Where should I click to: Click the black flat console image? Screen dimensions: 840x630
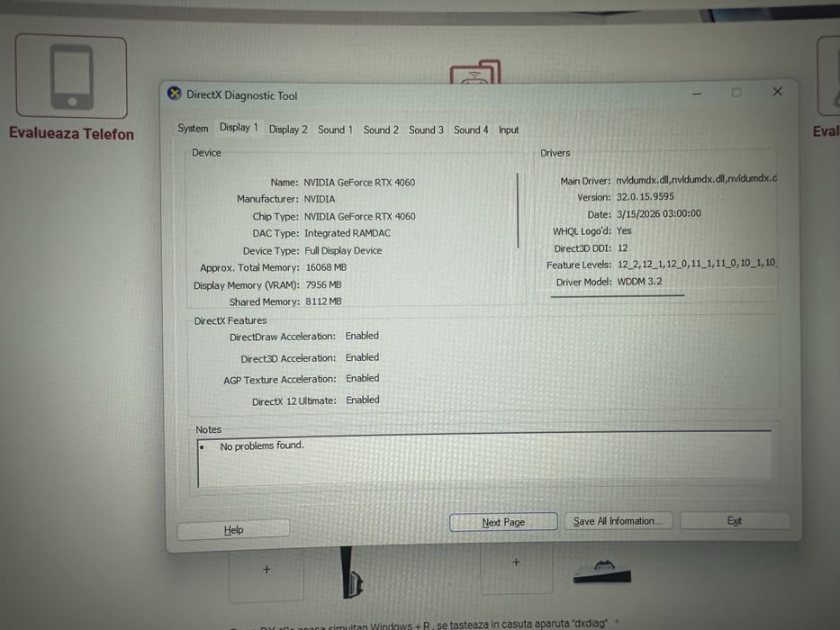point(602,572)
